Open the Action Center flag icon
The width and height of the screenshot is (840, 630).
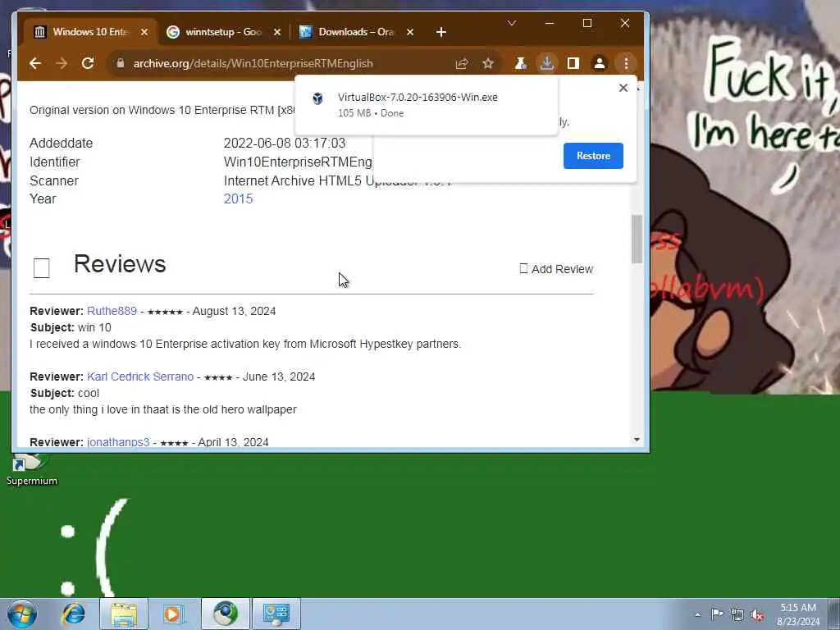pos(717,614)
